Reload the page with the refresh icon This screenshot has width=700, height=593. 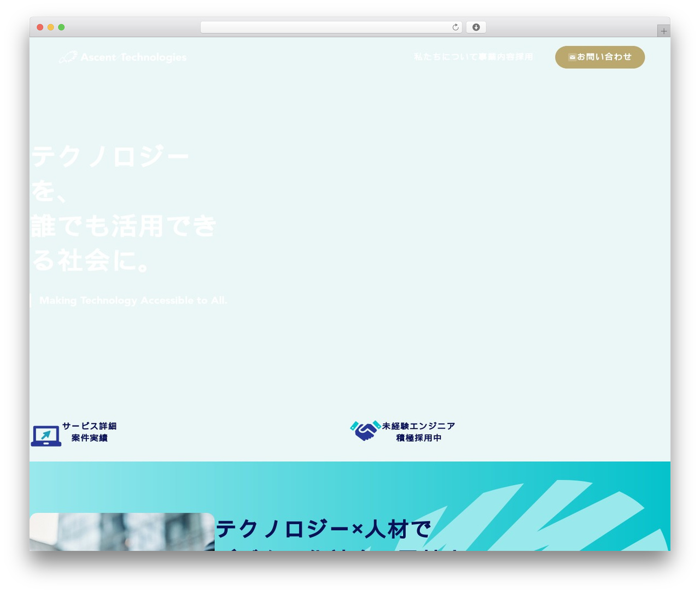click(x=456, y=27)
